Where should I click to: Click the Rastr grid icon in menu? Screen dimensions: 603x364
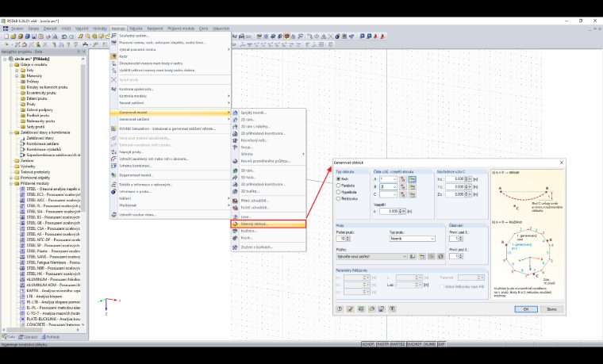coord(113,56)
